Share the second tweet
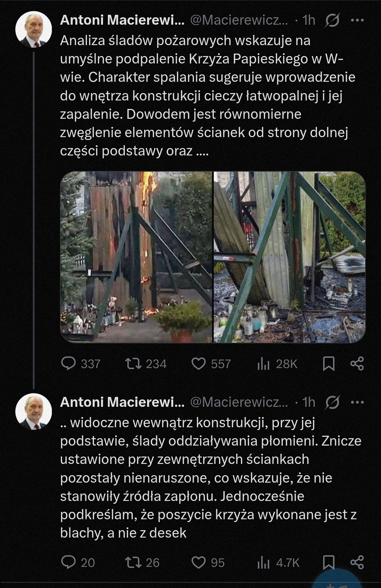The image size is (381, 588). point(357,562)
